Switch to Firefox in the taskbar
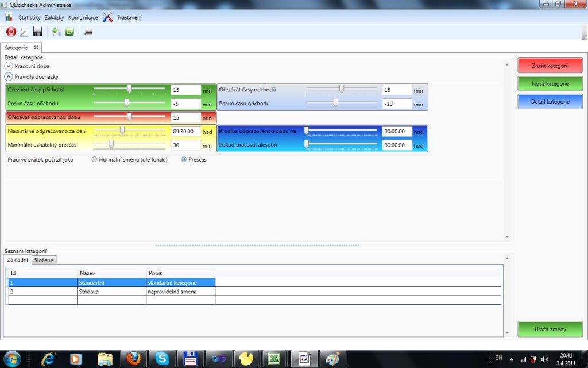 133,359
